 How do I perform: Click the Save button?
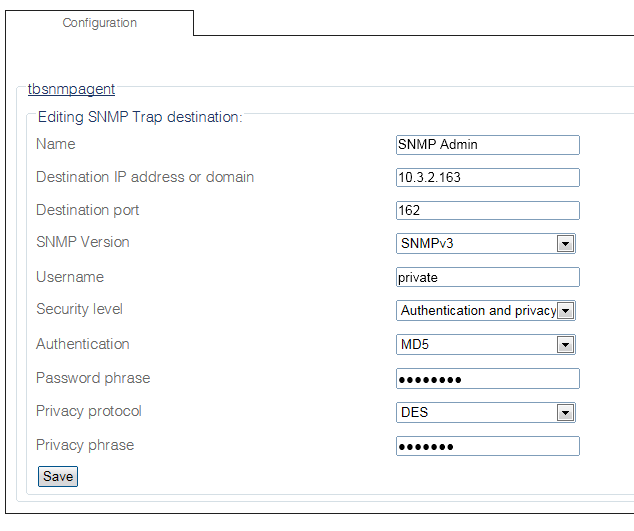coord(57,476)
